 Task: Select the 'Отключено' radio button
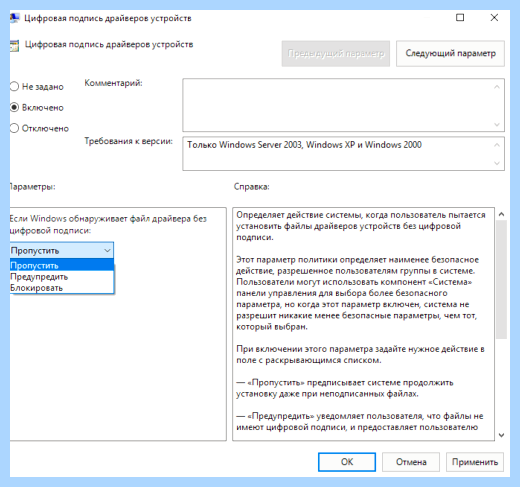(x=14, y=128)
